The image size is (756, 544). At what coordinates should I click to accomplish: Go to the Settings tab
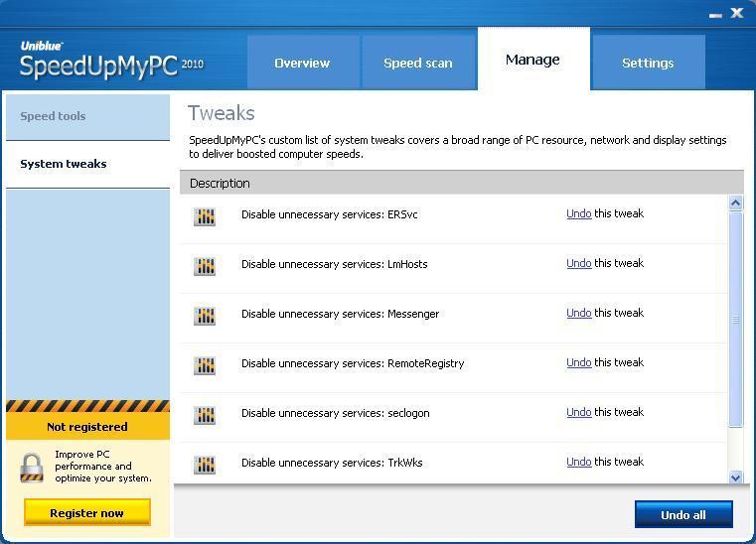pos(648,63)
